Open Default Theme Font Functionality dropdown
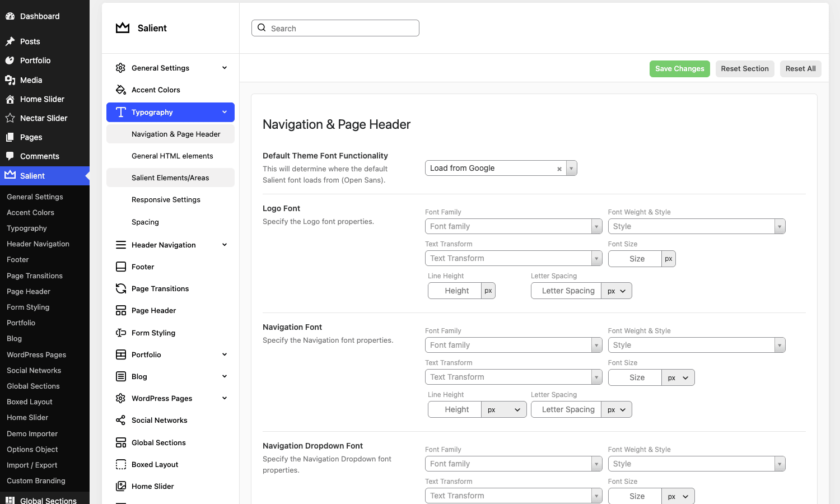 click(x=501, y=168)
